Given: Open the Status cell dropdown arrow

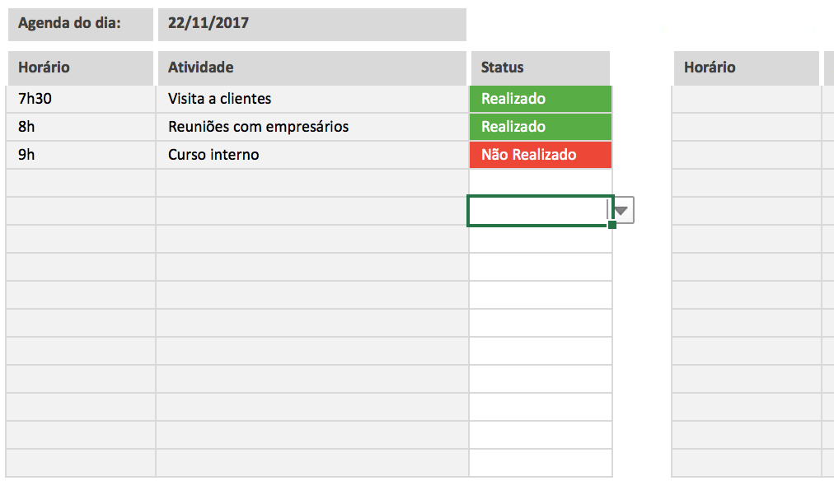Looking at the screenshot, I should (622, 211).
